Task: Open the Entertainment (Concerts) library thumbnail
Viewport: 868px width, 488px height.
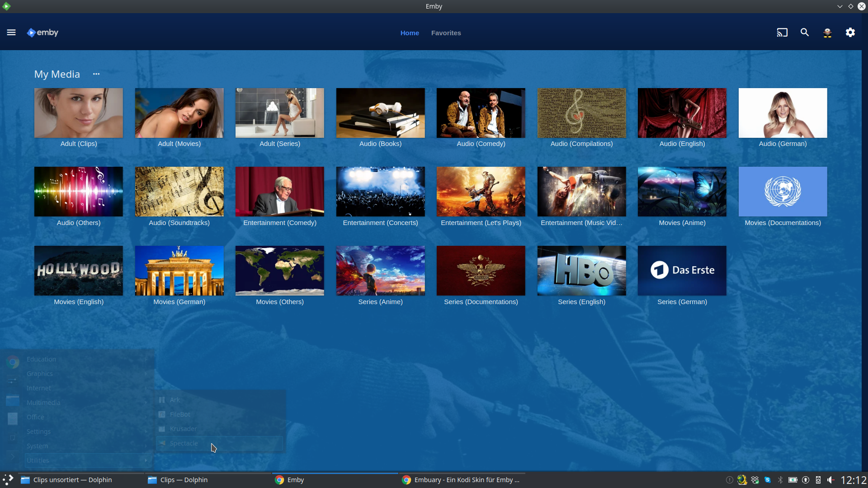Action: click(380, 192)
